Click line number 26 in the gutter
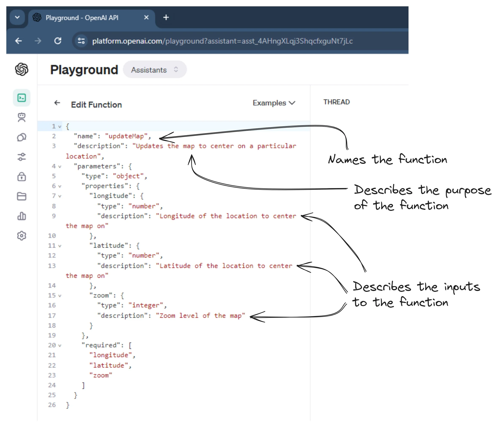Viewport: 504px width, 427px height. coord(52,405)
